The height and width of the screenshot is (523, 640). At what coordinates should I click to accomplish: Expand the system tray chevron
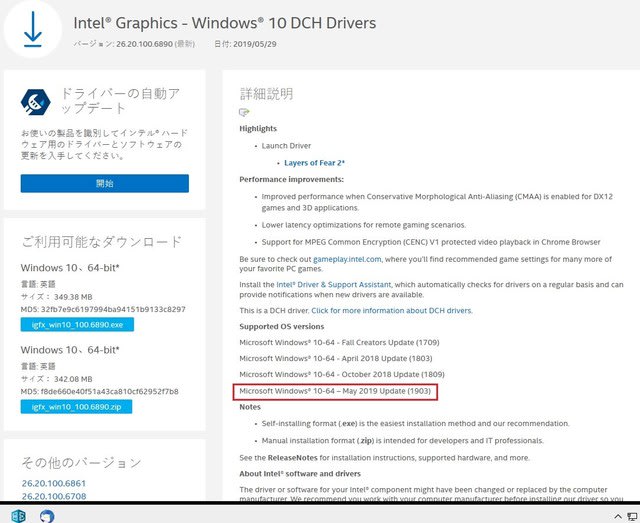[x=618, y=516]
